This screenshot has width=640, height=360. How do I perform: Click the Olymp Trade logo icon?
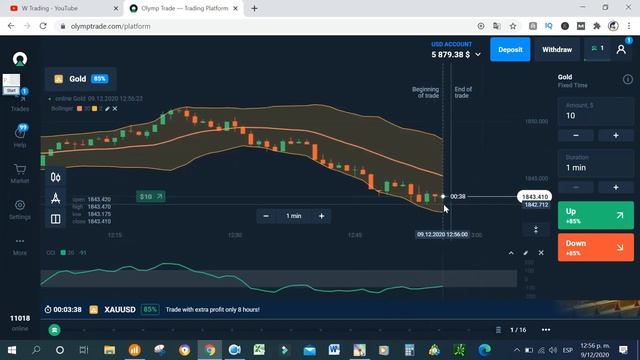click(20, 59)
